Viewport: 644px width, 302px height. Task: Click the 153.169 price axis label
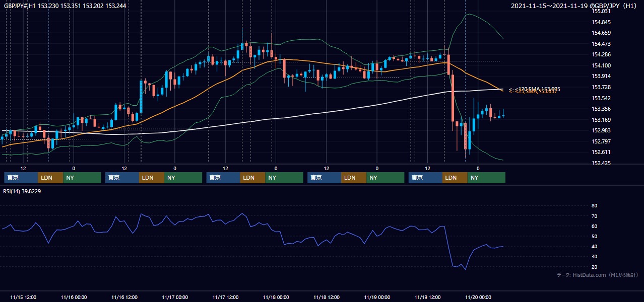click(601, 120)
